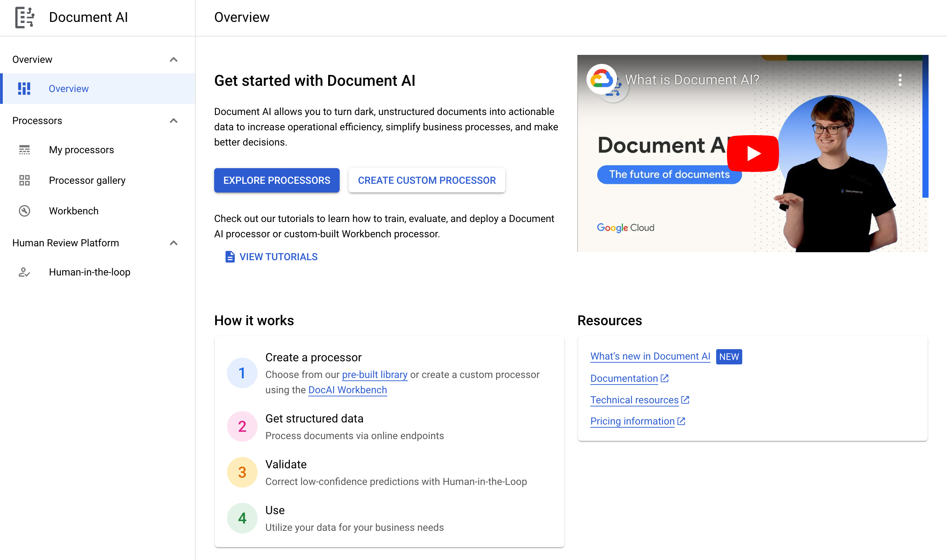Click the Explore Processors button
Image resolution: width=947 pixels, height=560 pixels.
277,180
